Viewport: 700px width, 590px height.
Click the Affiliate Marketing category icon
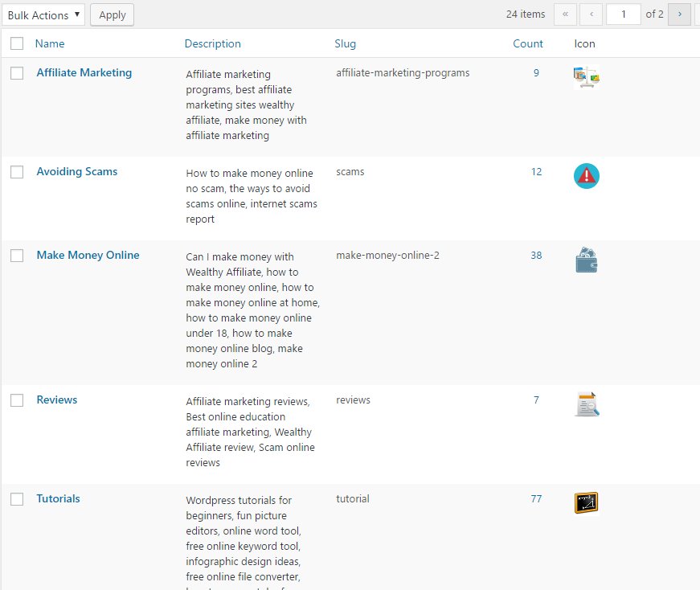click(586, 76)
